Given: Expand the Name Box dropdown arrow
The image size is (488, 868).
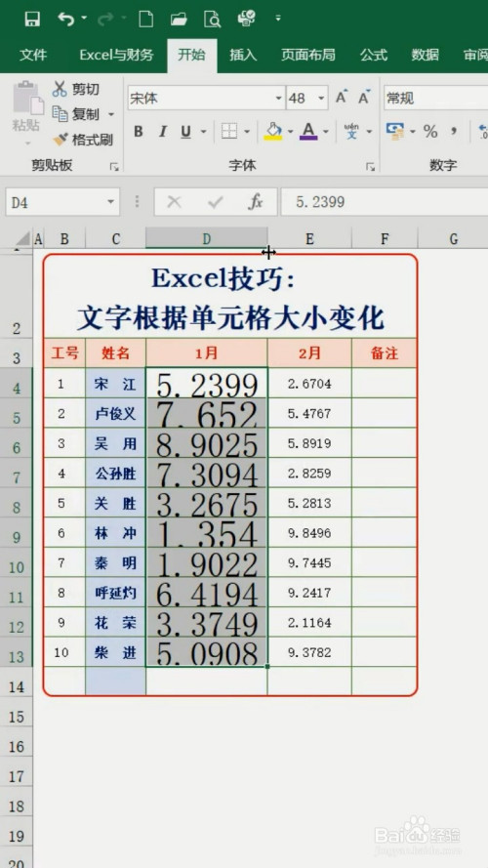Looking at the screenshot, I should tap(111, 202).
